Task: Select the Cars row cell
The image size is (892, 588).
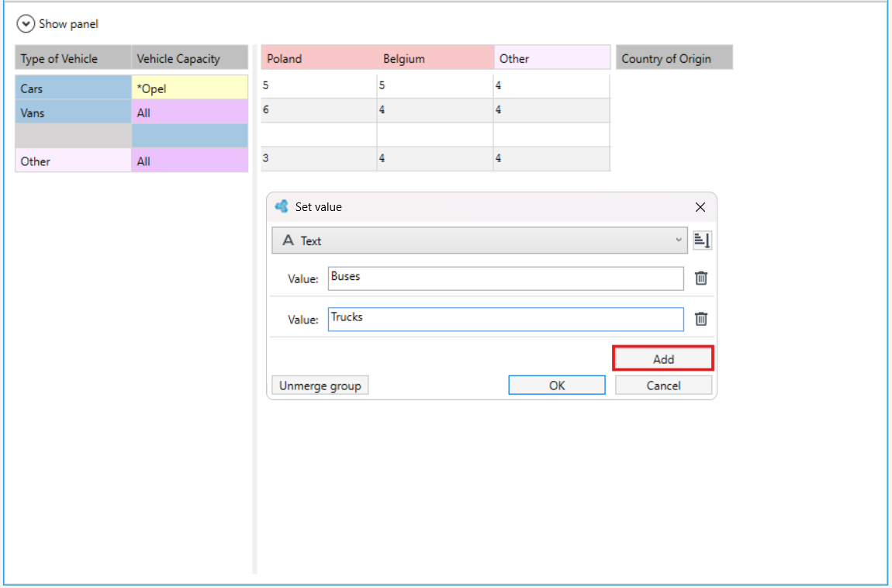Action: tap(74, 88)
